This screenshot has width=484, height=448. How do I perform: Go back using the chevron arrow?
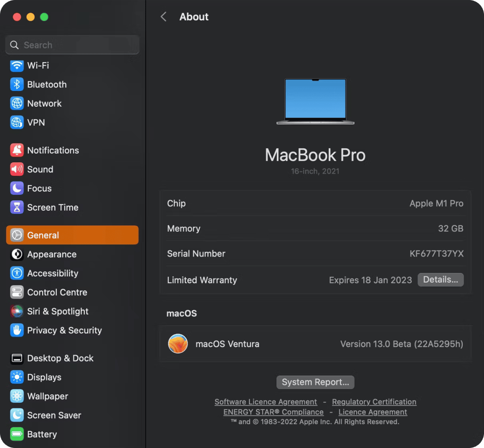tap(163, 17)
